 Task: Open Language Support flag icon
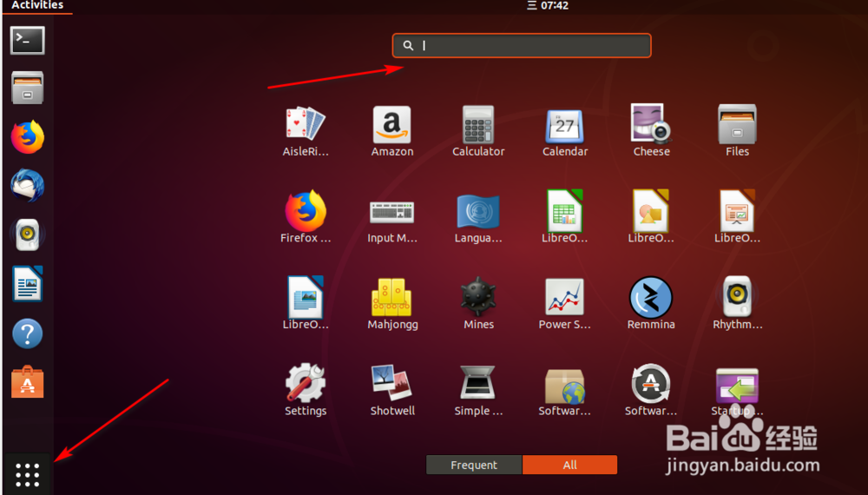click(x=478, y=218)
